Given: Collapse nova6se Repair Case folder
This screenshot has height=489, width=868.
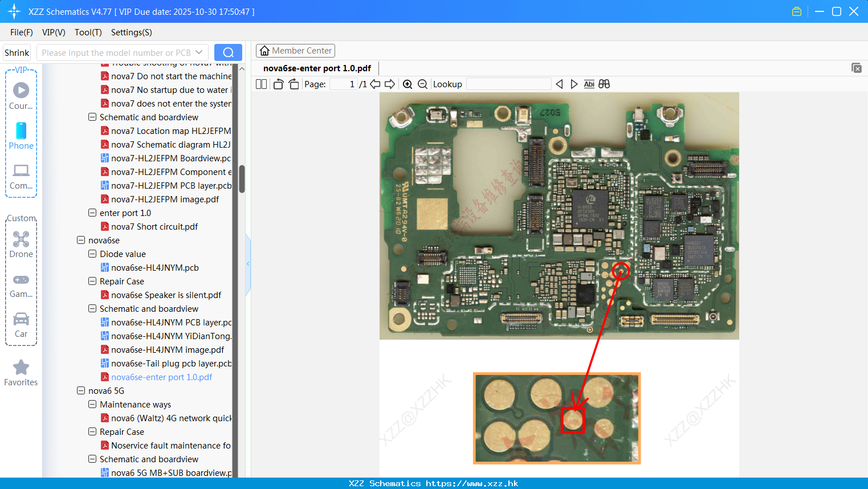Looking at the screenshot, I should pyautogui.click(x=92, y=281).
